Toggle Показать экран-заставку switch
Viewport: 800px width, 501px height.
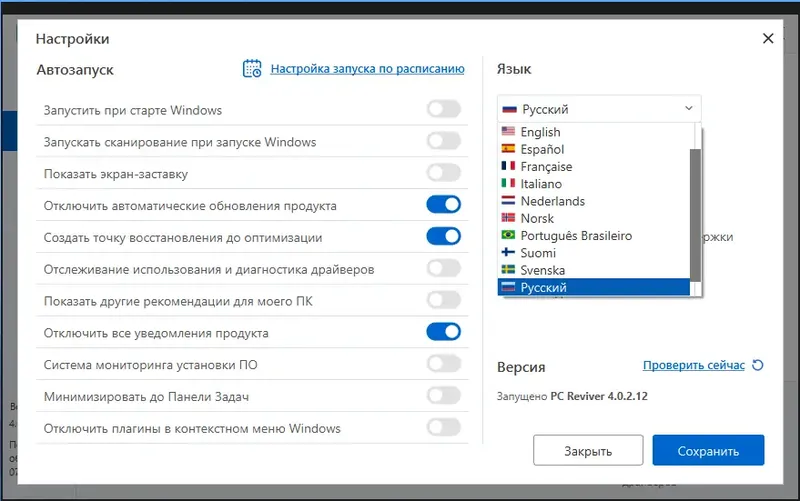[x=444, y=172]
